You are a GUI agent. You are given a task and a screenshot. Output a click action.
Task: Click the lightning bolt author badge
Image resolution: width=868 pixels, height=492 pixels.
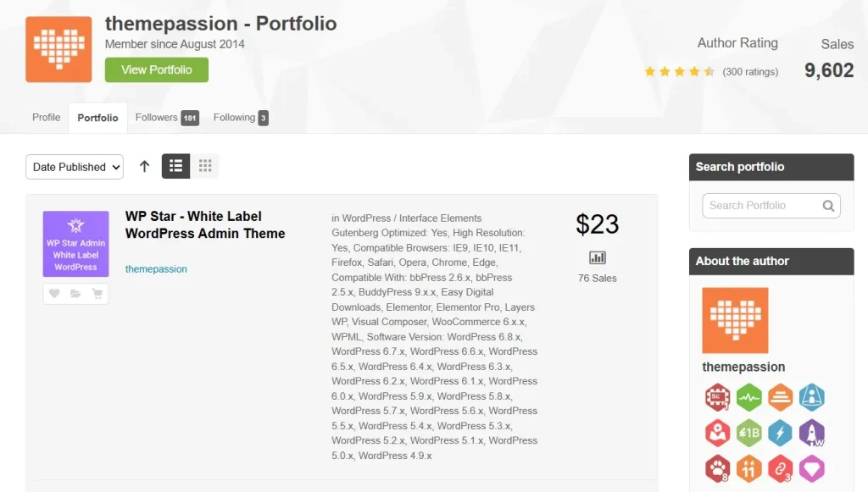[x=780, y=433]
